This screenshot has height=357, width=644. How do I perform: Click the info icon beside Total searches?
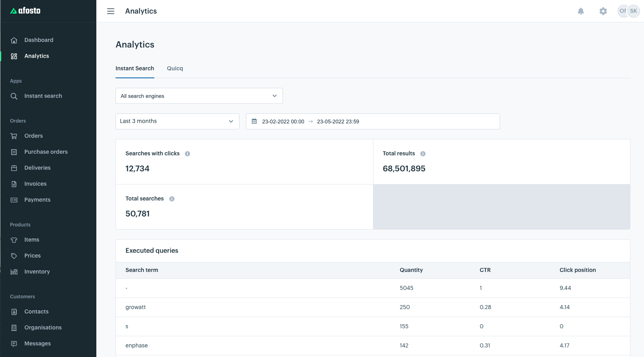[x=172, y=199]
